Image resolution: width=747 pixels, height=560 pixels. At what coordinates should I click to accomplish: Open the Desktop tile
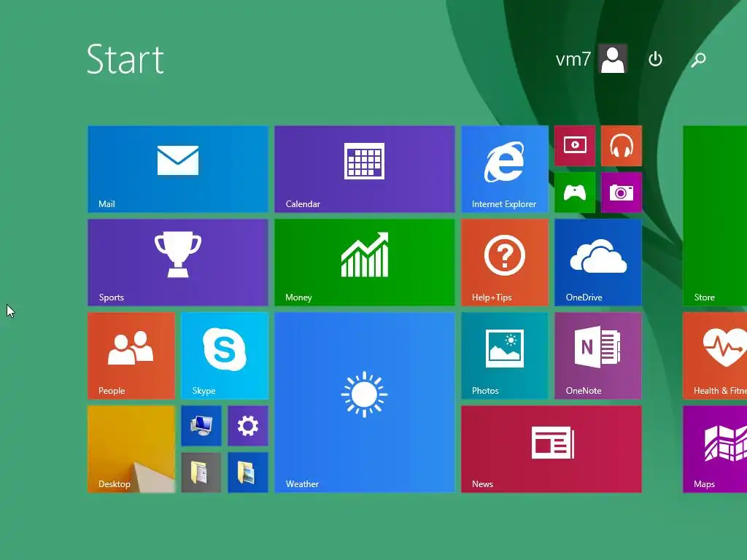(131, 449)
